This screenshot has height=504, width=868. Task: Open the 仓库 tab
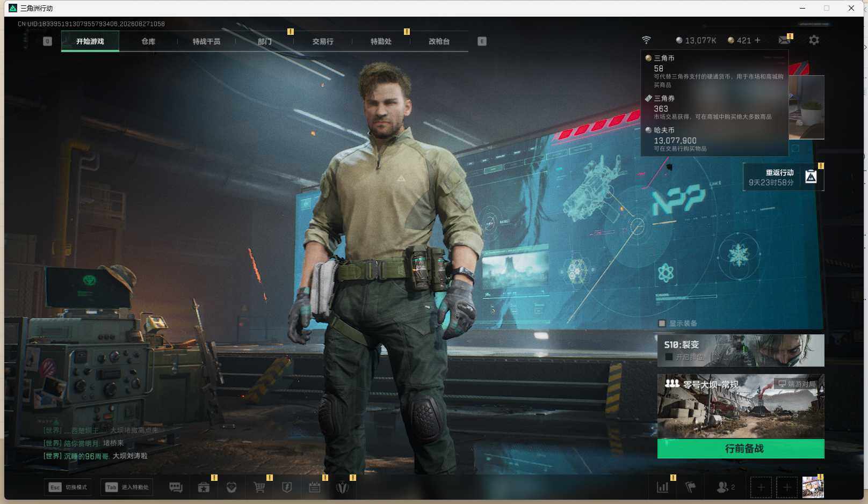point(148,41)
